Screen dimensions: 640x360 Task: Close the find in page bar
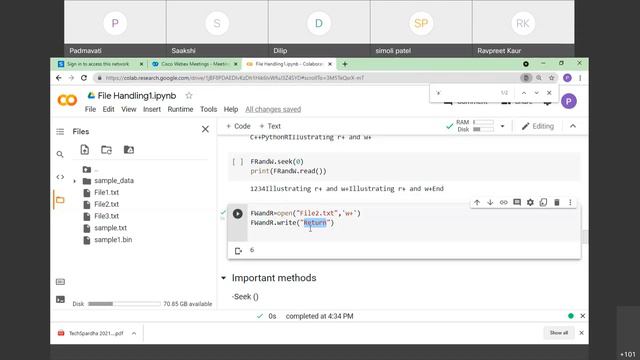pyautogui.click(x=549, y=93)
